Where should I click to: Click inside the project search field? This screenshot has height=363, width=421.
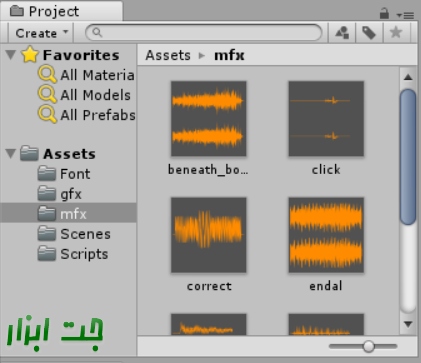click(x=204, y=33)
